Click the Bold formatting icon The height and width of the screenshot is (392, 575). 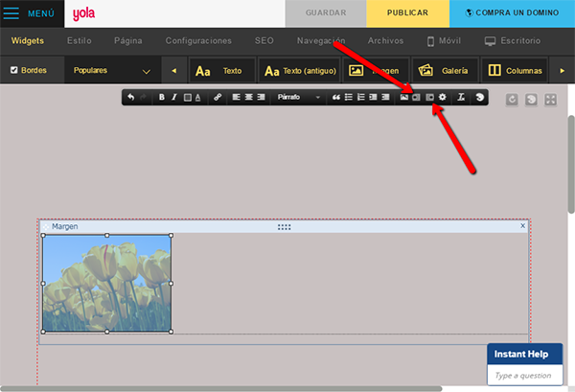(162, 98)
